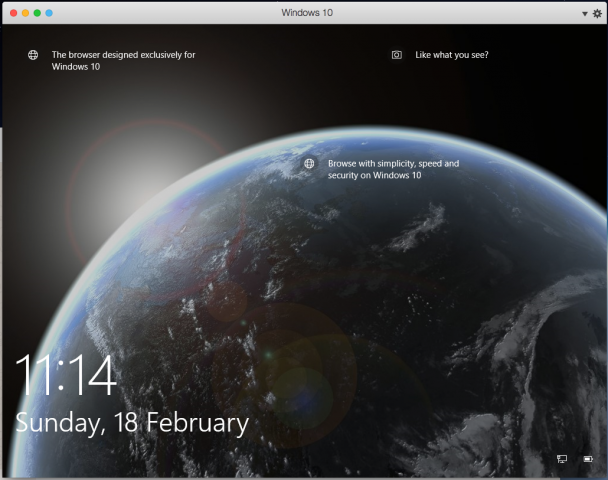This screenshot has width=608, height=480.
Task: Click the green full-screen window button
Action: 37,13
